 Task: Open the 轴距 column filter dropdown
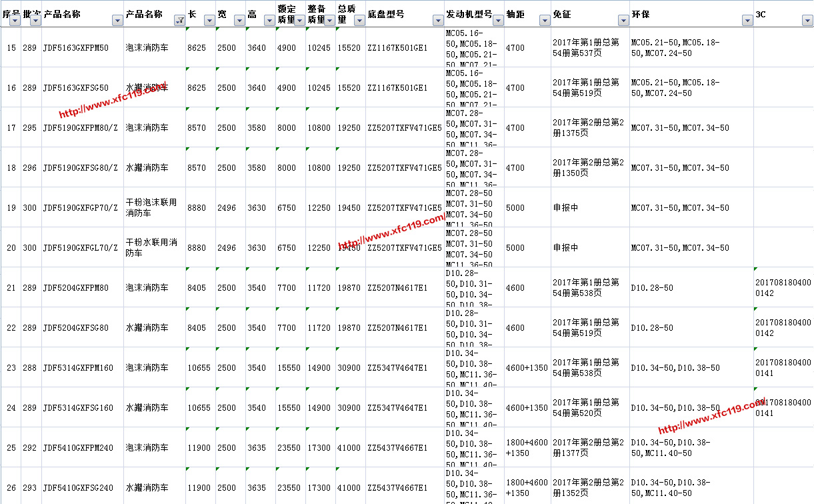pyautogui.click(x=545, y=21)
